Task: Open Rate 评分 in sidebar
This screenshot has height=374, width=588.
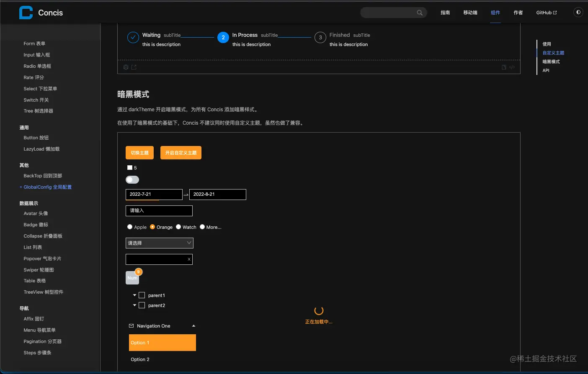Action: click(x=34, y=77)
